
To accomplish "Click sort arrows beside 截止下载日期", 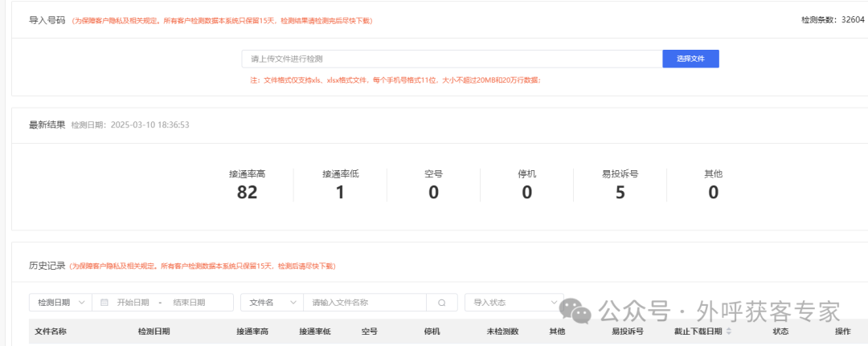I will pos(729,332).
